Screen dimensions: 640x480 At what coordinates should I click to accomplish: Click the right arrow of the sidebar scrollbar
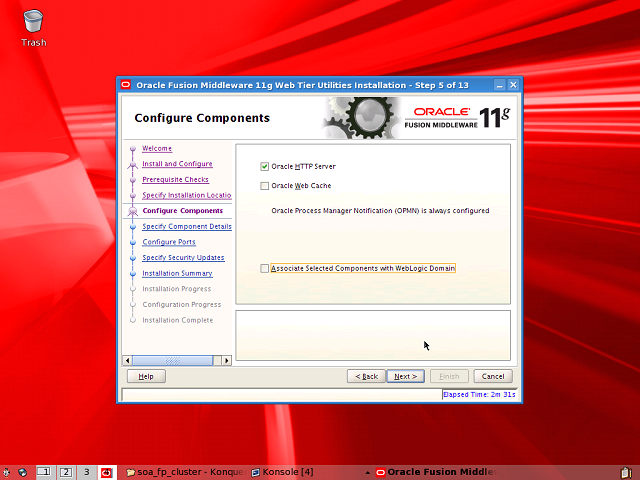click(227, 360)
